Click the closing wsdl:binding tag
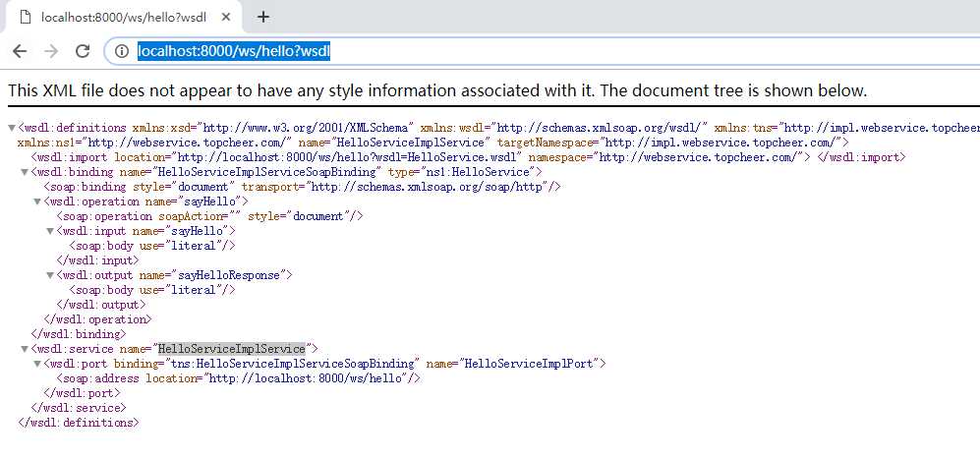 coord(79,334)
